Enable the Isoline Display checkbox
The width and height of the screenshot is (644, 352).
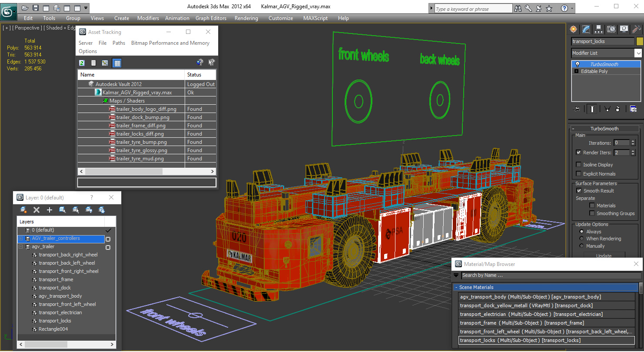(x=578, y=165)
